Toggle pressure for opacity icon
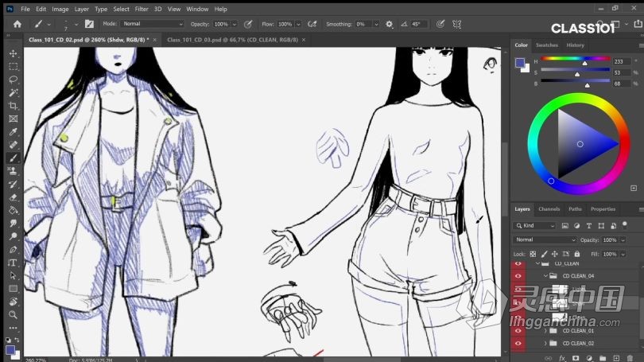The height and width of the screenshot is (362, 644). click(248, 24)
